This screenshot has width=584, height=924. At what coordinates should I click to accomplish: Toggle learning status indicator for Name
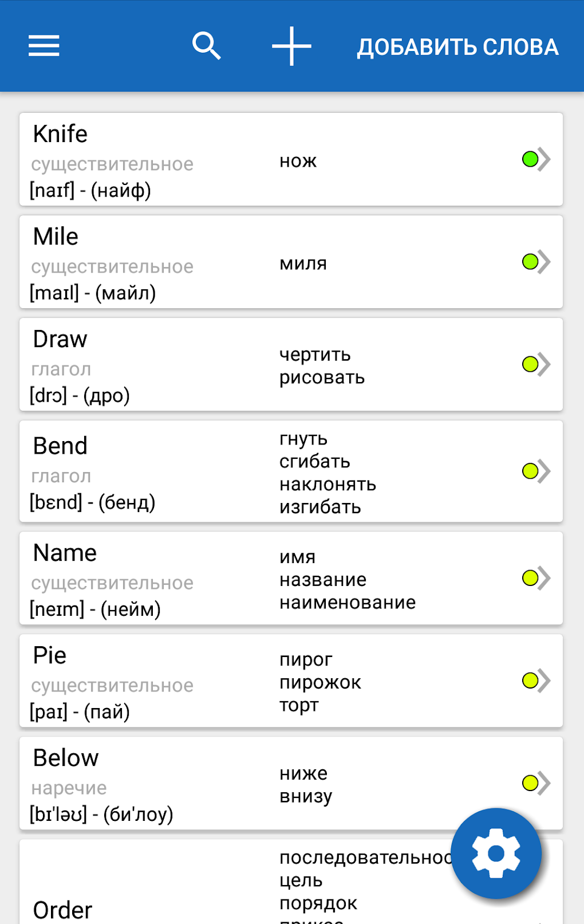coord(531,578)
